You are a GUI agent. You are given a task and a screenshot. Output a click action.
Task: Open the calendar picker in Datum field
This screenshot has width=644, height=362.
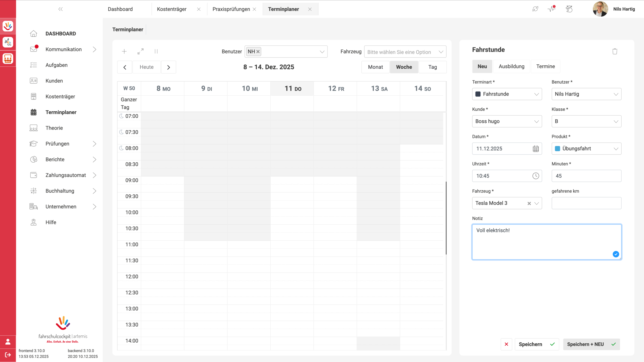(536, 149)
